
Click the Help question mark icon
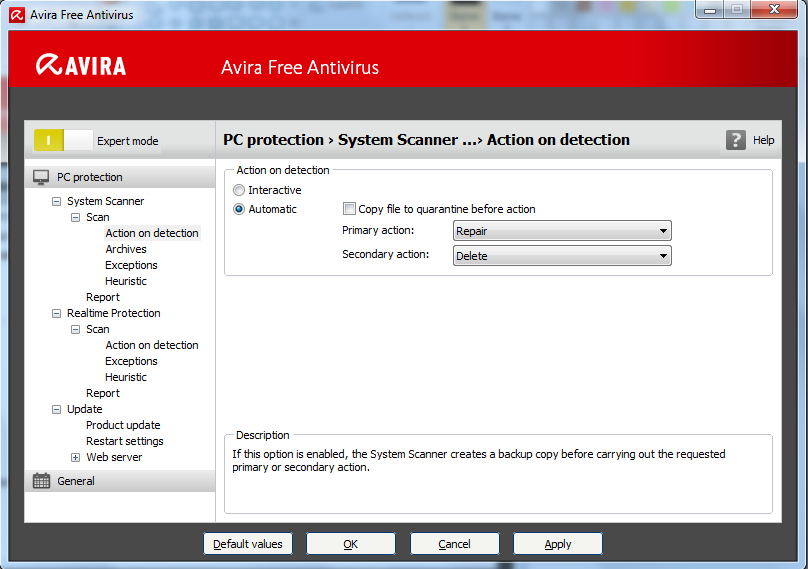[736, 140]
